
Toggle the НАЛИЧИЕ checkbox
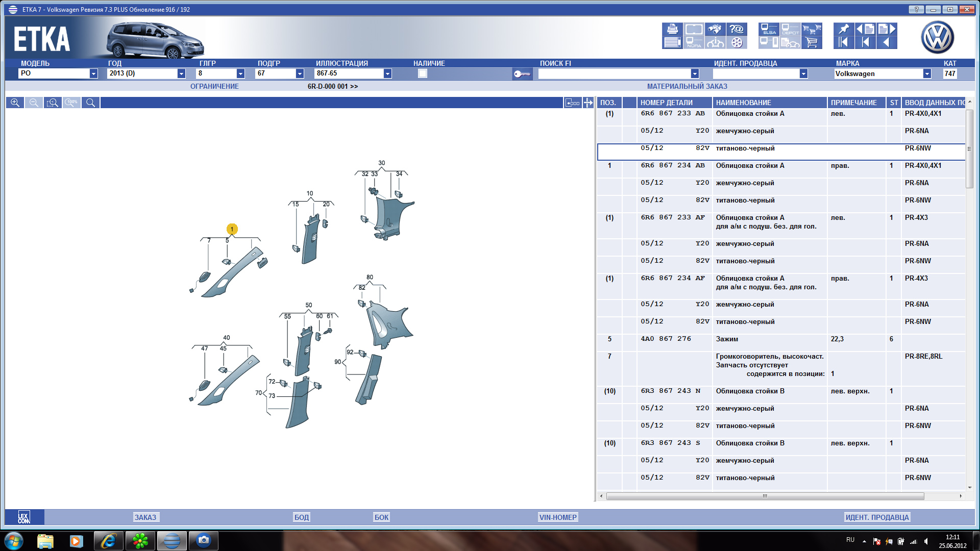point(422,73)
